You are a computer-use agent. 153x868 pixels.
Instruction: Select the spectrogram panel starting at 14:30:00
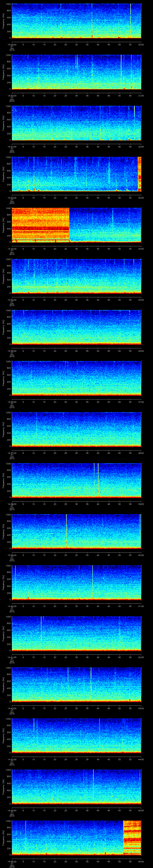tap(76, 72)
